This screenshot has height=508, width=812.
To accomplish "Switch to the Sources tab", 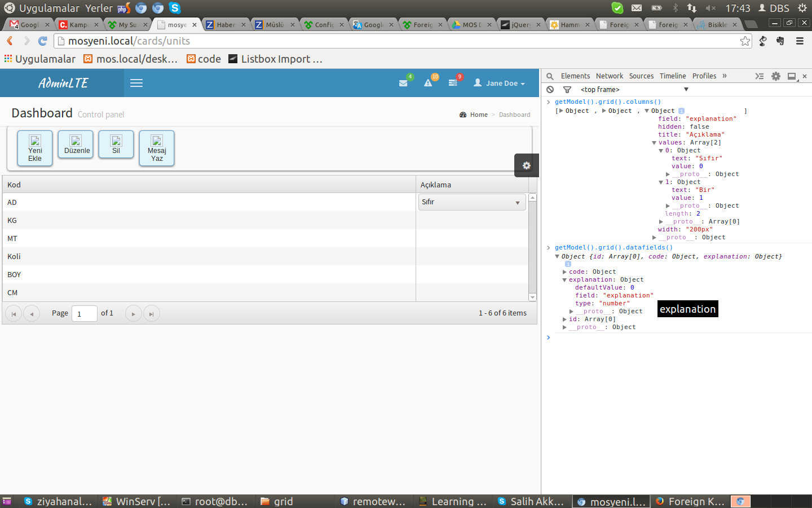I will point(642,76).
